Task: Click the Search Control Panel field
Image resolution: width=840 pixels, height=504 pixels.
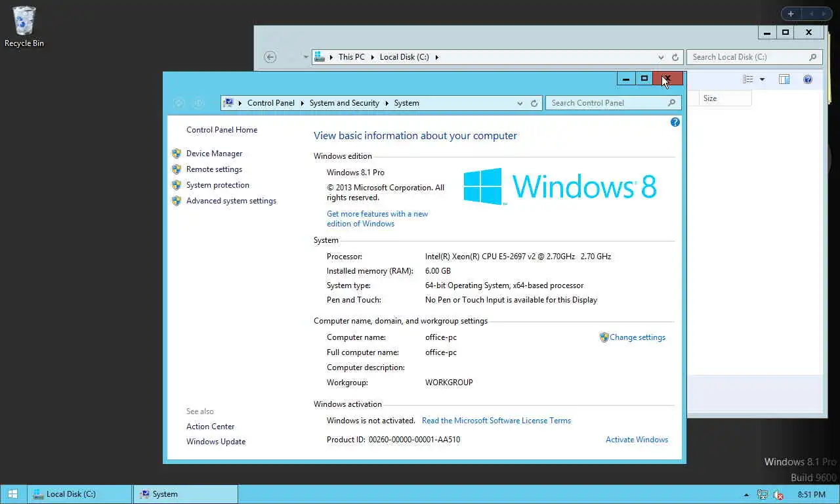Action: (613, 103)
